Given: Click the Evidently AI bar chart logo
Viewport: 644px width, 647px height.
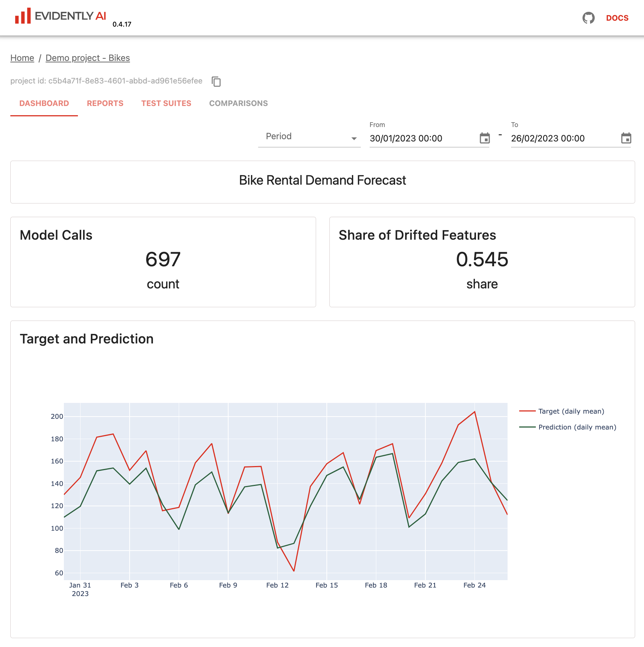Looking at the screenshot, I should [x=23, y=16].
